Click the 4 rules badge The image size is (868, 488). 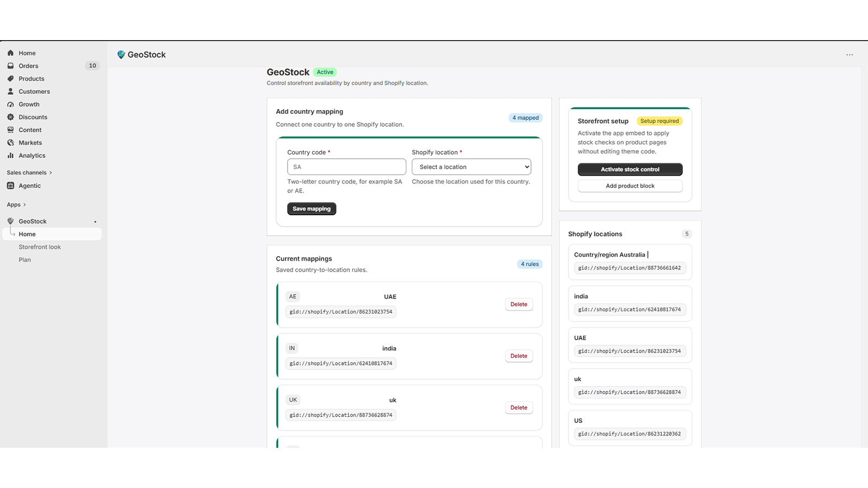coord(530,264)
